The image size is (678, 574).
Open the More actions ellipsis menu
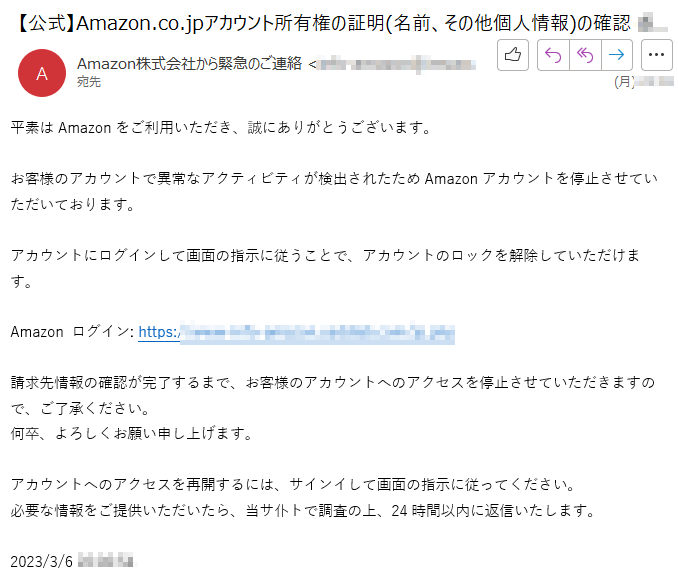pos(656,55)
